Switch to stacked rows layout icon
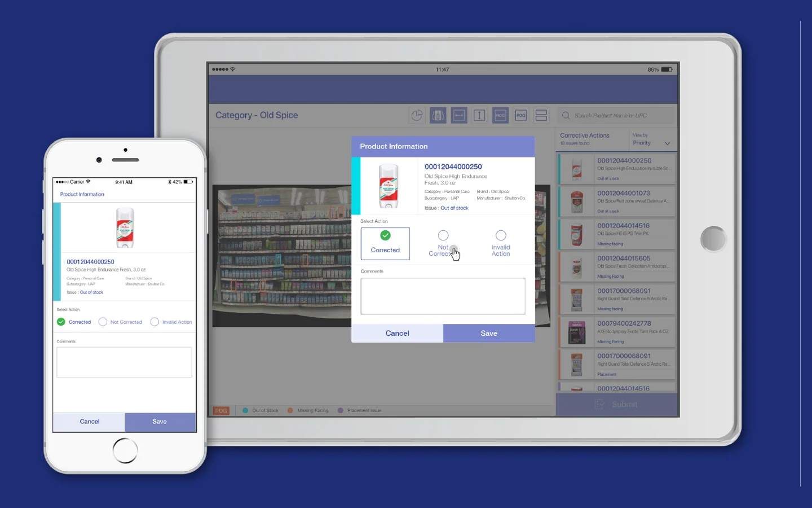Screen dimensions: 812x508 (541, 116)
